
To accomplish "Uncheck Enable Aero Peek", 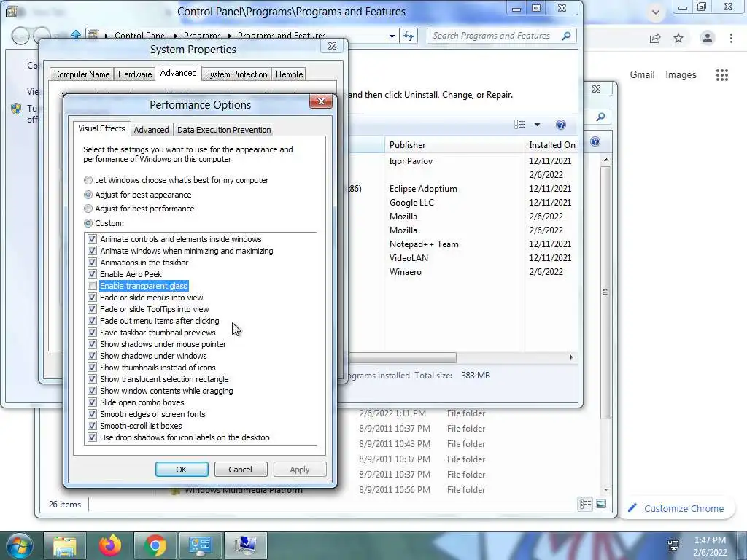I will point(92,274).
